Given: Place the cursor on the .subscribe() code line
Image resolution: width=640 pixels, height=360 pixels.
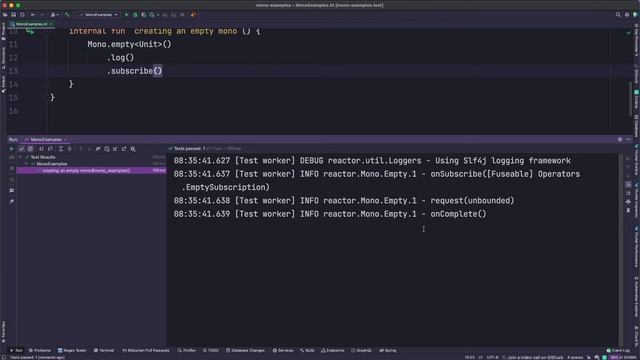Looking at the screenshot, I should [134, 71].
